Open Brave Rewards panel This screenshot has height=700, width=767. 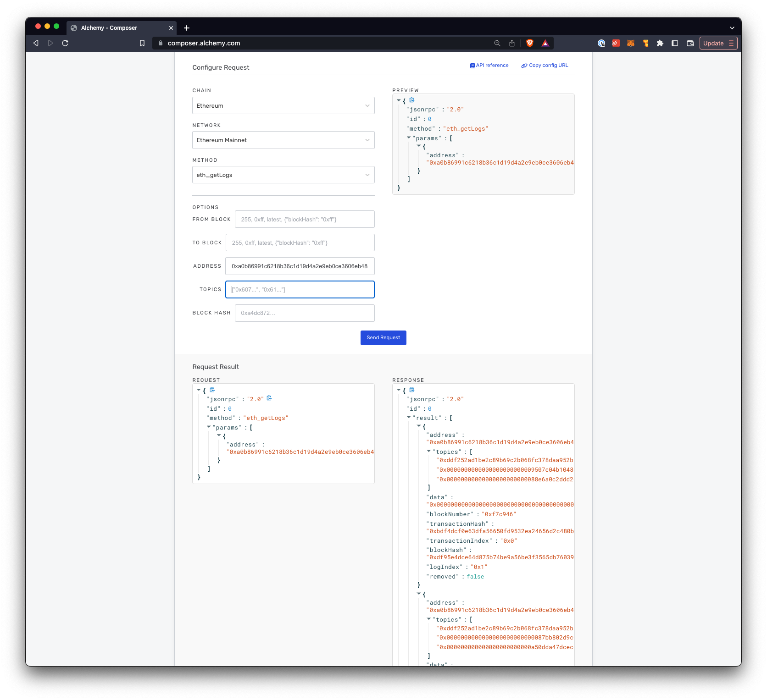pos(545,43)
